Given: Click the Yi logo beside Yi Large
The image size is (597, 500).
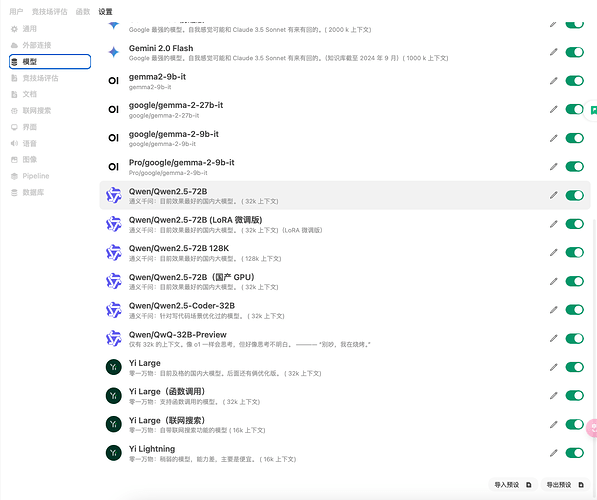Looking at the screenshot, I should click(113, 367).
